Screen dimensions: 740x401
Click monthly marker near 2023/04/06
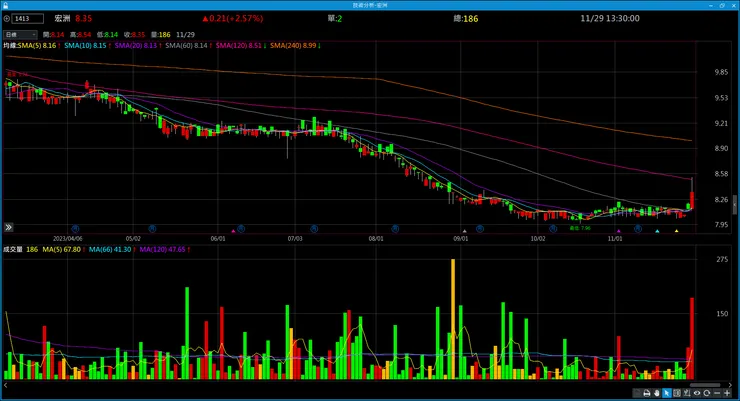(75, 228)
